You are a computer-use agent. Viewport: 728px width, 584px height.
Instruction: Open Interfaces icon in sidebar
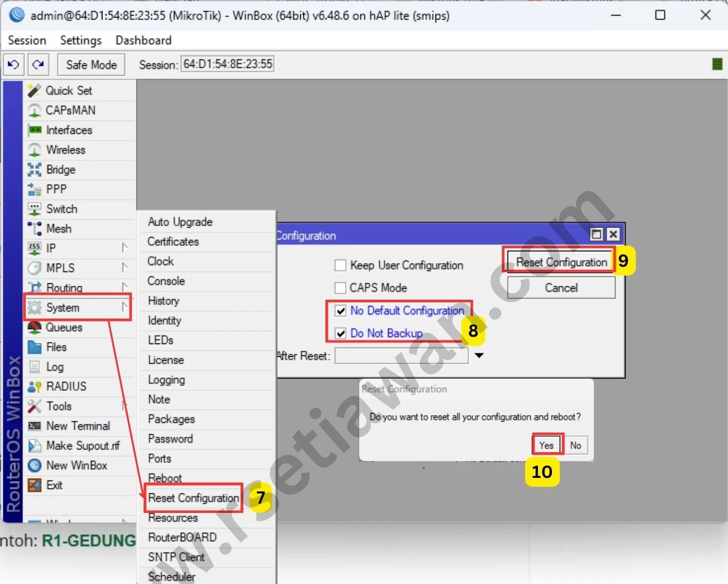(34, 130)
